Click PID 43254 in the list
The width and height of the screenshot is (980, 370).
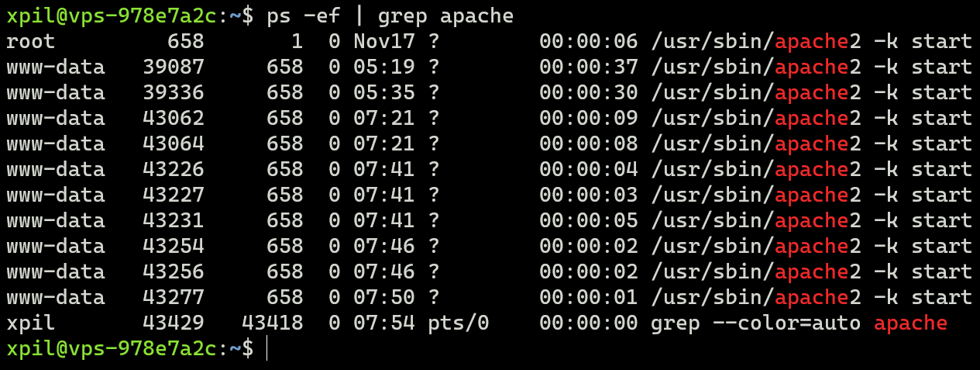point(173,246)
